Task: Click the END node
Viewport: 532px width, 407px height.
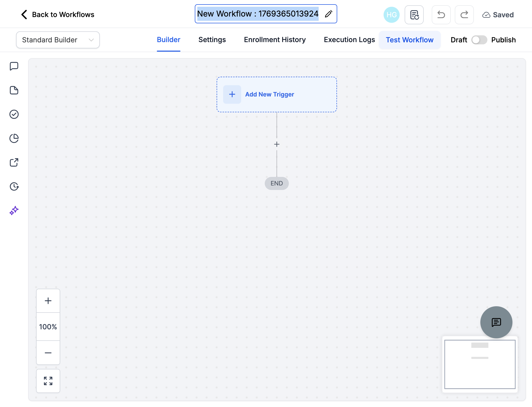Action: 277,183
